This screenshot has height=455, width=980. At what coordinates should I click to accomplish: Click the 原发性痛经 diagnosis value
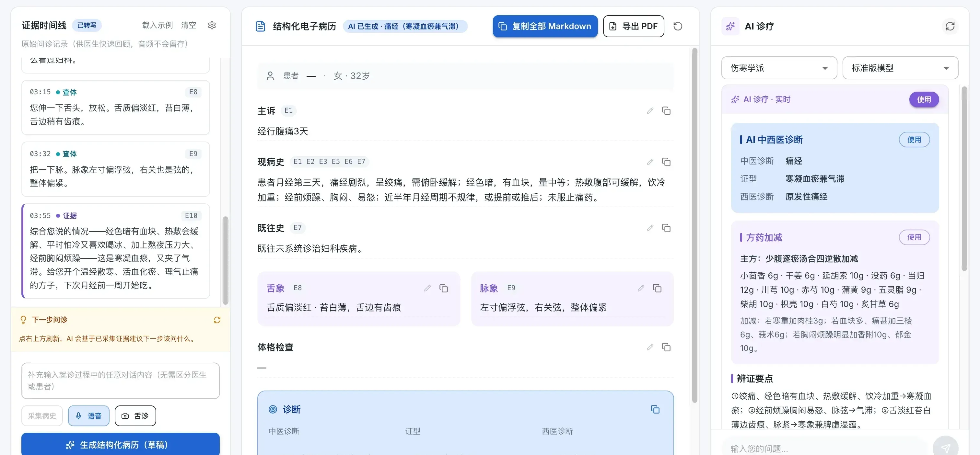(x=807, y=197)
